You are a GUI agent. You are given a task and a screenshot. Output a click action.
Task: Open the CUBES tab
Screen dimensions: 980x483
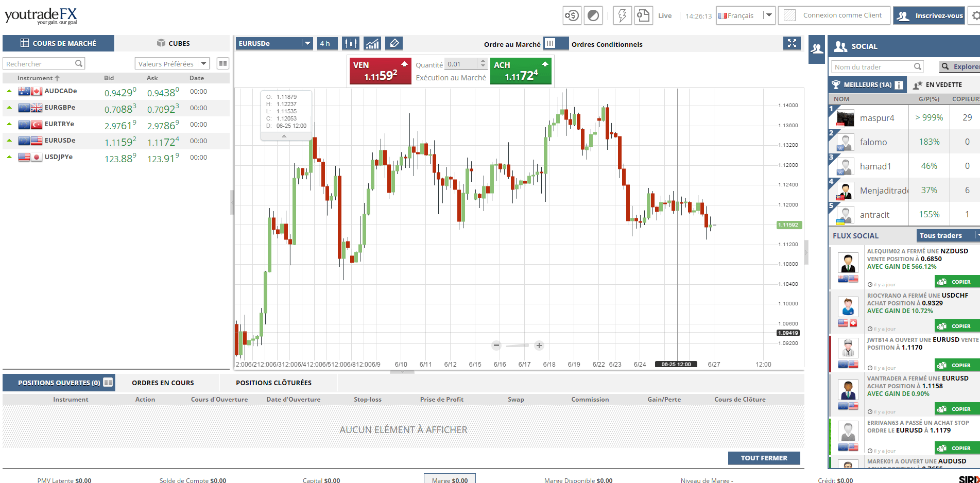coord(174,43)
